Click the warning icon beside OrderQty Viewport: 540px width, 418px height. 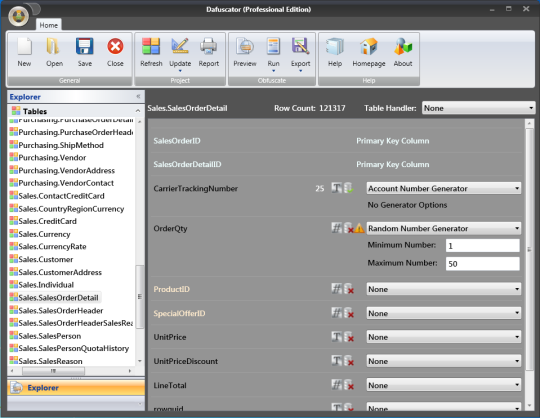pyautogui.click(x=359, y=228)
